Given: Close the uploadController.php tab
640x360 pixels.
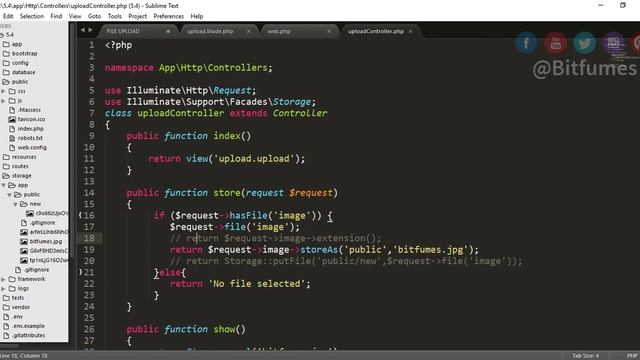Looking at the screenshot, I should tap(411, 31).
